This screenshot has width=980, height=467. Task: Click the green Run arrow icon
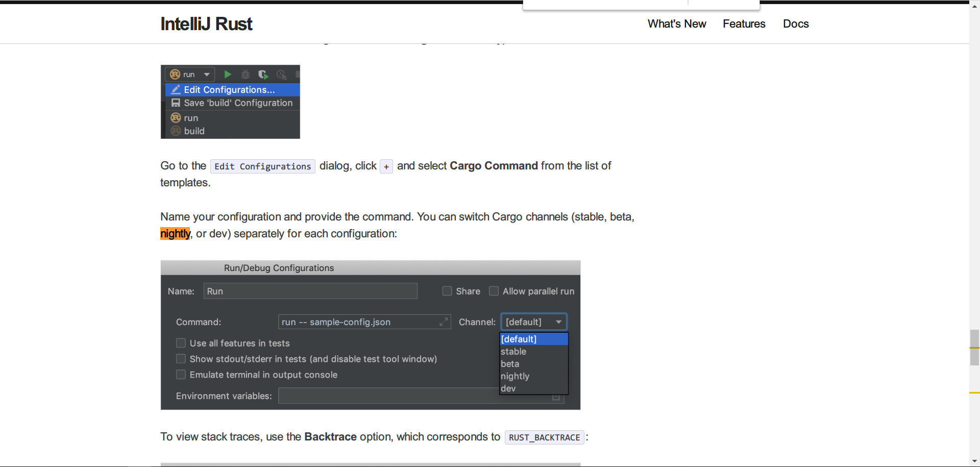click(228, 75)
